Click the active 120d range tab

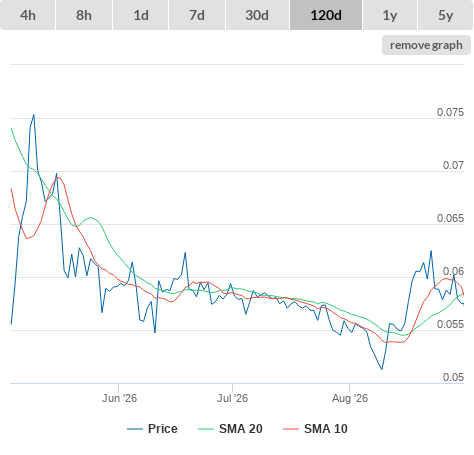(326, 15)
